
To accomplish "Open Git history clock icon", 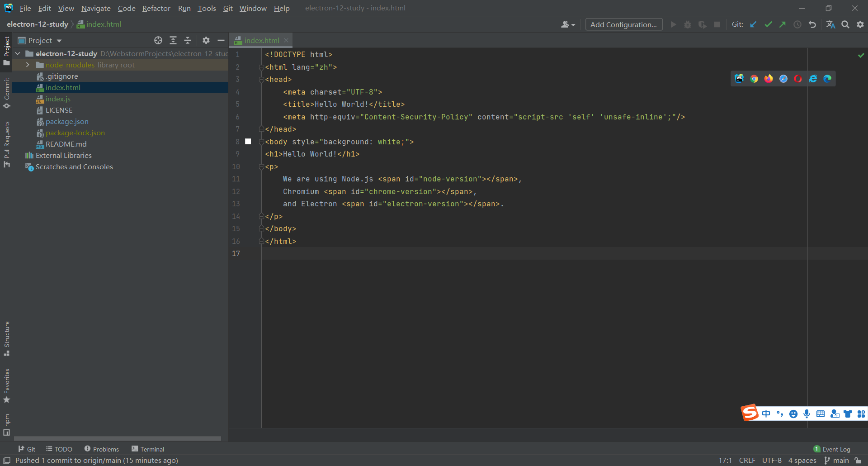I will click(x=797, y=24).
